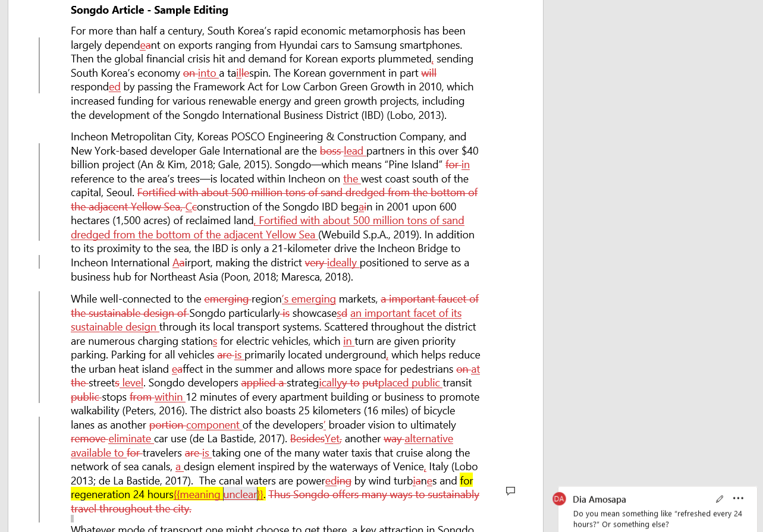Screen dimensions: 763x532
Task: Click the struck-through word "portion"
Action: [166, 425]
